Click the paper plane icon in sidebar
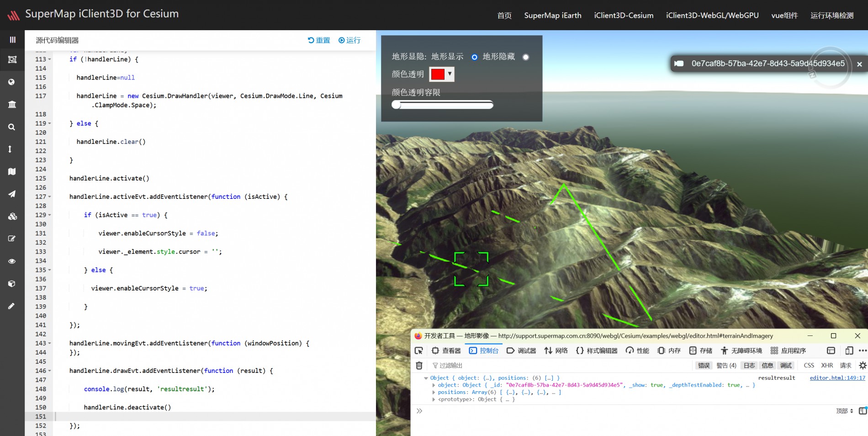Screen dimensions: 868x436 tap(12, 194)
